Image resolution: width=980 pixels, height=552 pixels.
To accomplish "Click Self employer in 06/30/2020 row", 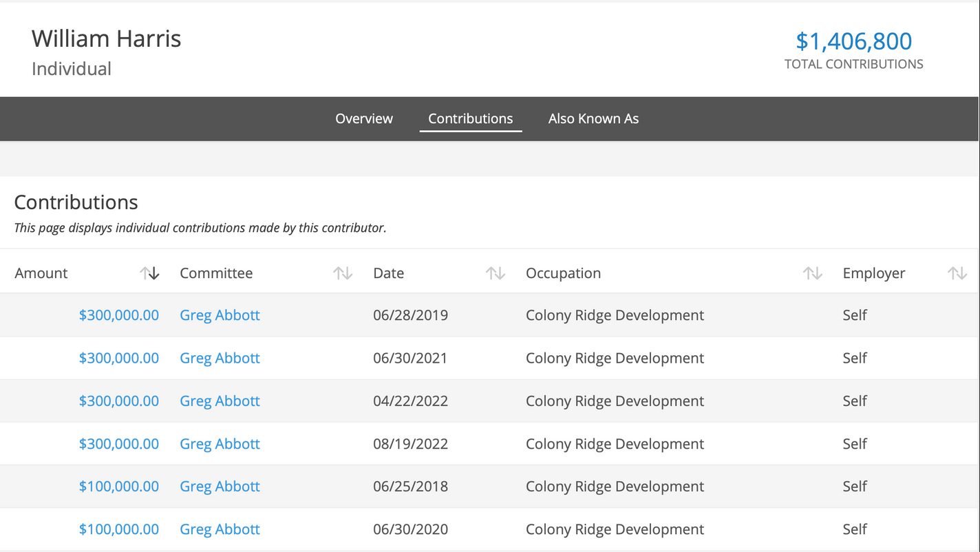I will coord(855,529).
